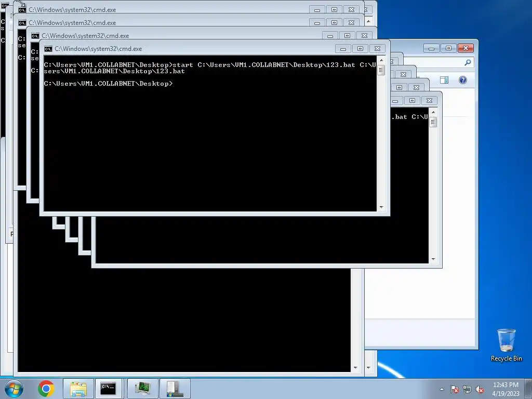Open Windows Explorer from the taskbar

click(x=78, y=389)
